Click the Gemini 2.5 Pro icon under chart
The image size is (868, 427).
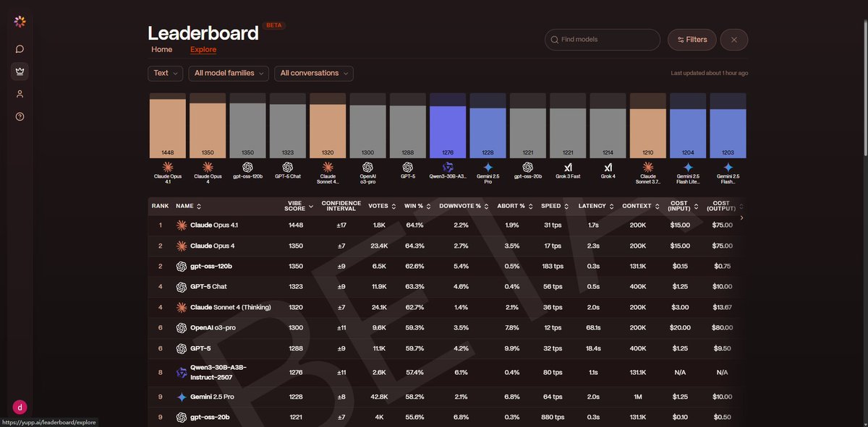(x=488, y=167)
